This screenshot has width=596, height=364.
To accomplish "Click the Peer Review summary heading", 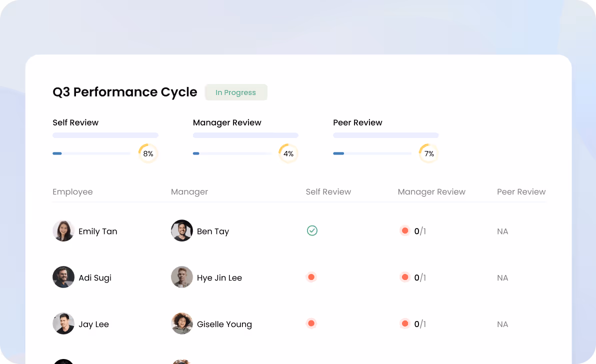I will (357, 122).
